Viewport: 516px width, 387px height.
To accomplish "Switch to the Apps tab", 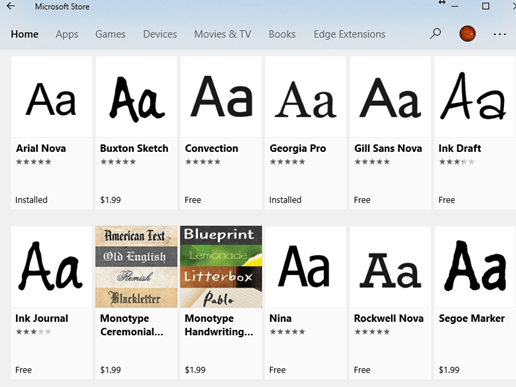I will tap(67, 34).
